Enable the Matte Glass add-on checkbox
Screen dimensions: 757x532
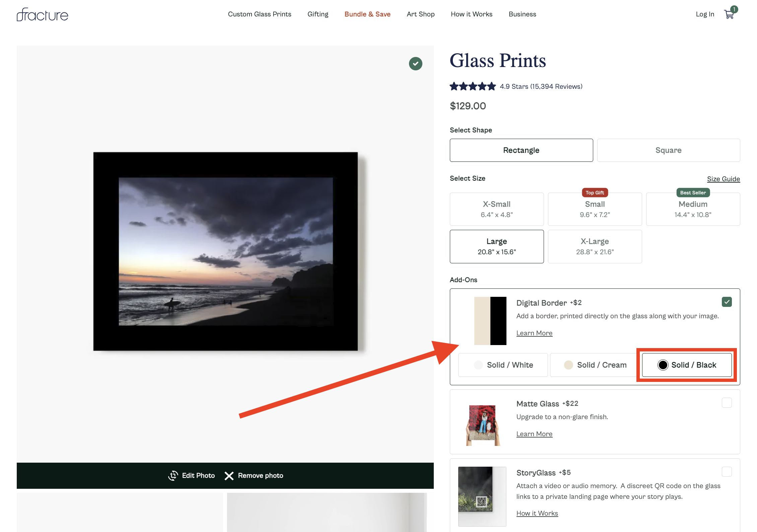(x=727, y=403)
